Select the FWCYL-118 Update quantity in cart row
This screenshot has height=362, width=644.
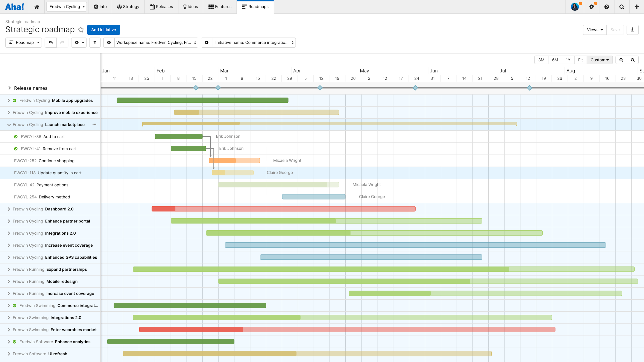click(x=50, y=173)
